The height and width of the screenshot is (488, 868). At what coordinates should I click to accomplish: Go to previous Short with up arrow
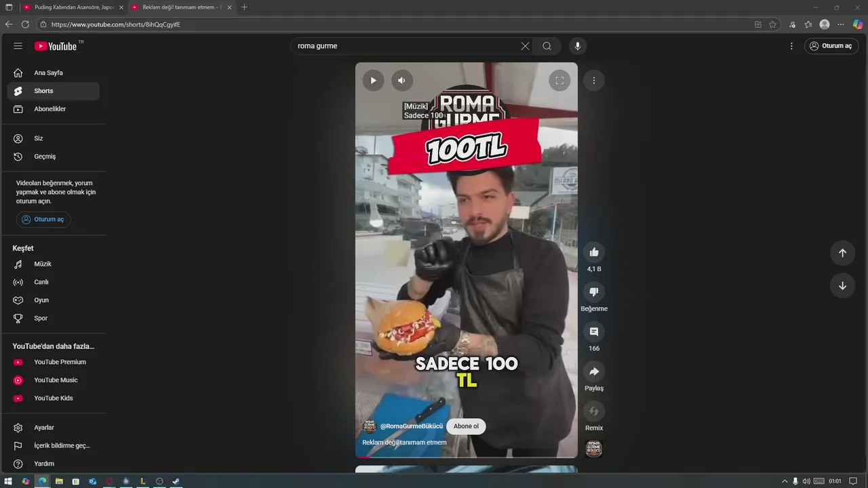(x=842, y=253)
